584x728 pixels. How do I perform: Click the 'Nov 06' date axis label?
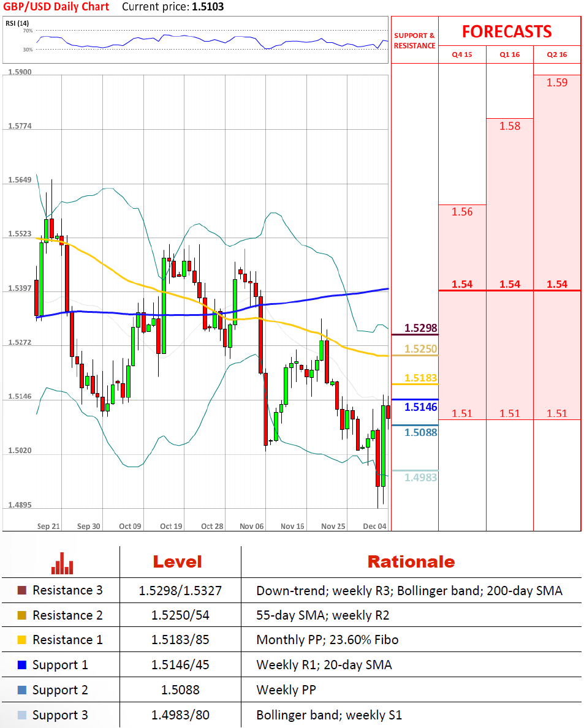(x=252, y=526)
